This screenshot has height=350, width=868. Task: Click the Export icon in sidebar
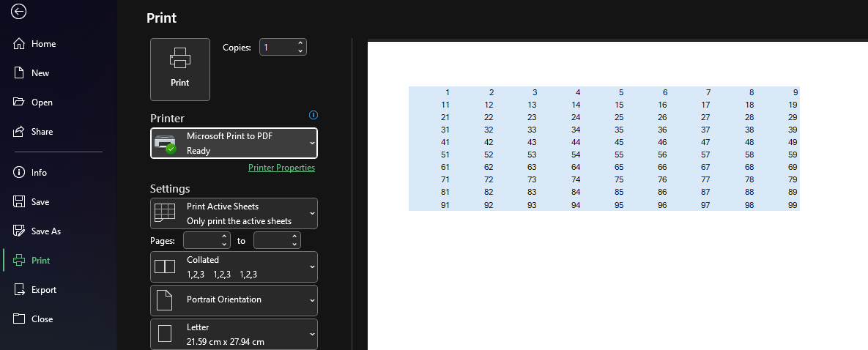click(20, 290)
